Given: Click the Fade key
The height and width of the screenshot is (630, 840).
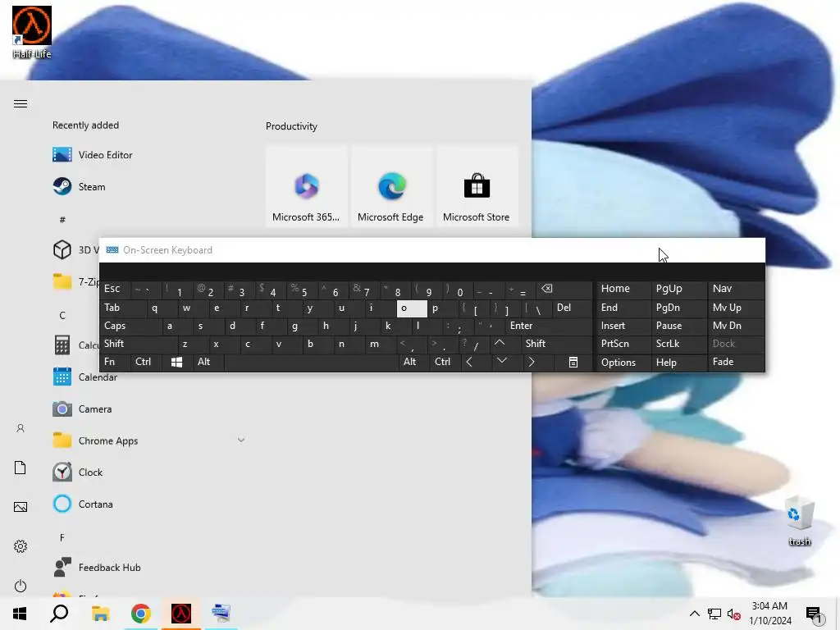Looking at the screenshot, I should [x=736, y=362].
